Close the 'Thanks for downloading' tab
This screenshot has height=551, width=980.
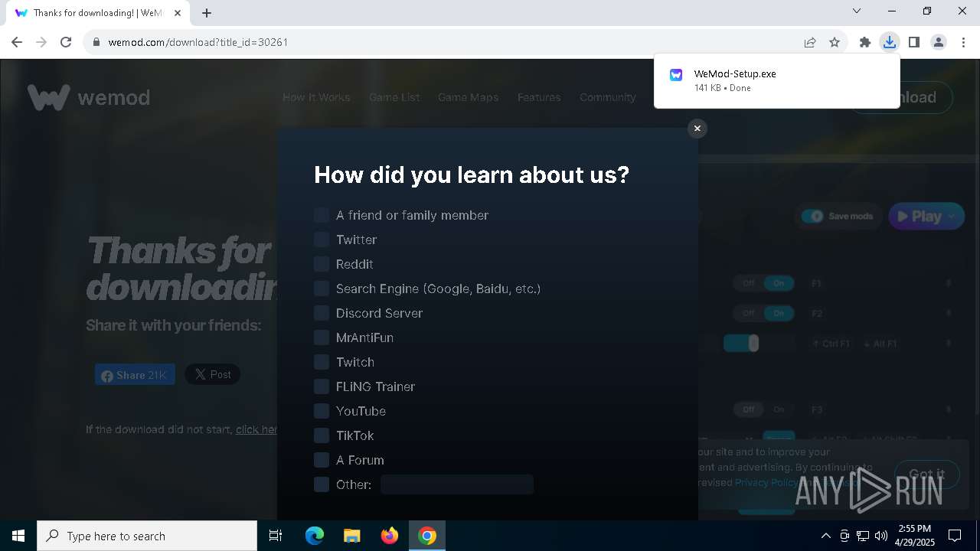click(x=178, y=13)
